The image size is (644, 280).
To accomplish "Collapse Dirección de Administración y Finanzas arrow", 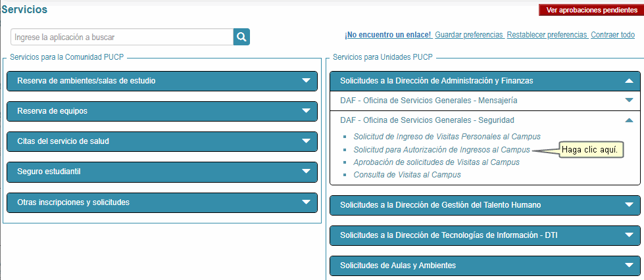I will 629,81.
